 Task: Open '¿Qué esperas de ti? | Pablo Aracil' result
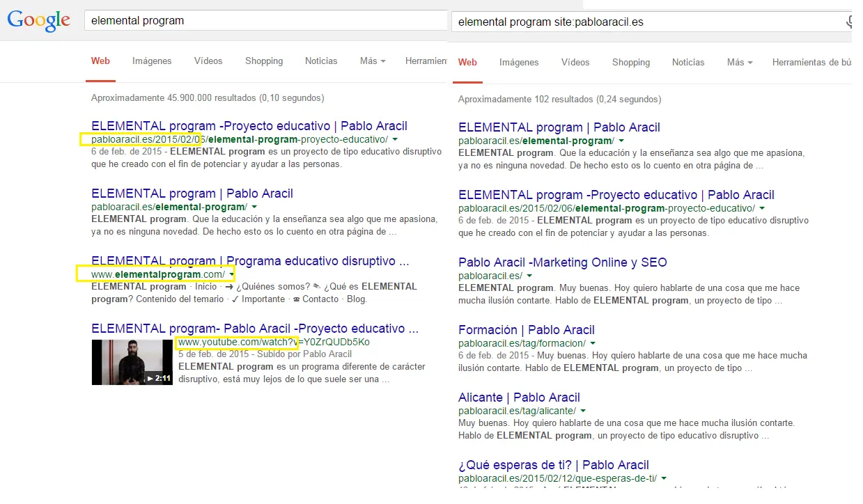(554, 465)
